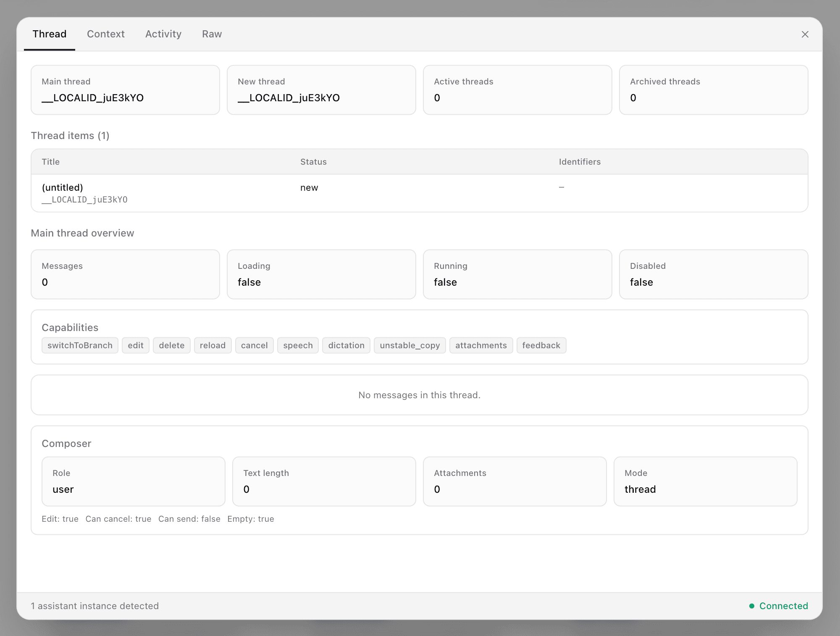Click the 'Thread items (1)' heading
This screenshot has height=636, width=840.
point(70,136)
